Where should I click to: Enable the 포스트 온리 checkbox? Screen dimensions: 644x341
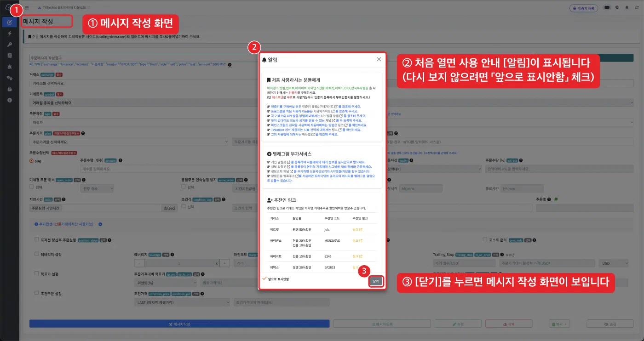point(485,239)
